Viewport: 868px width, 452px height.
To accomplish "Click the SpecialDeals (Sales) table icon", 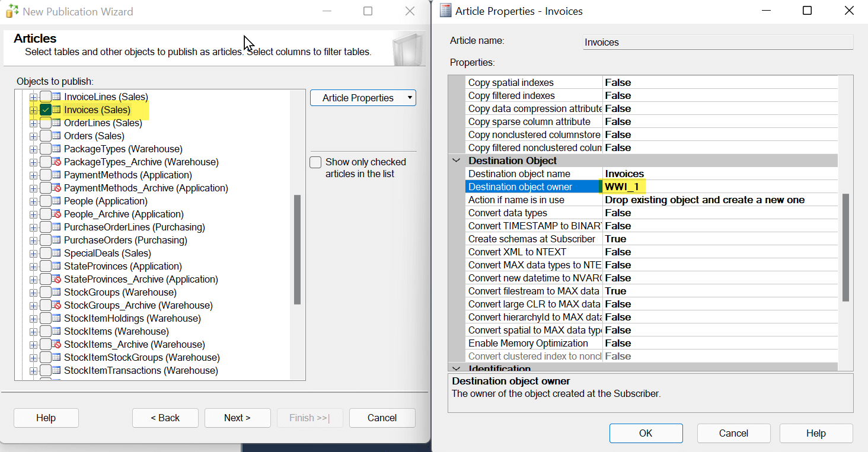I will pos(57,253).
